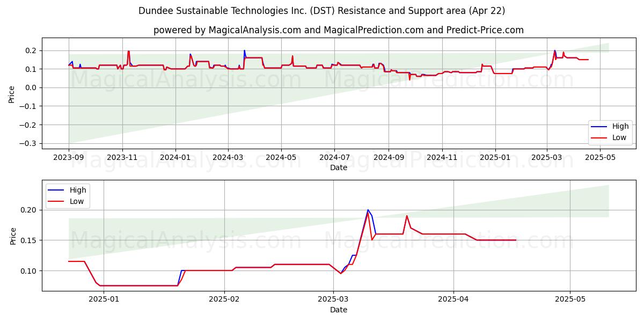Click the 2024-03 date tick label
The image size is (644, 322).
tap(228, 158)
